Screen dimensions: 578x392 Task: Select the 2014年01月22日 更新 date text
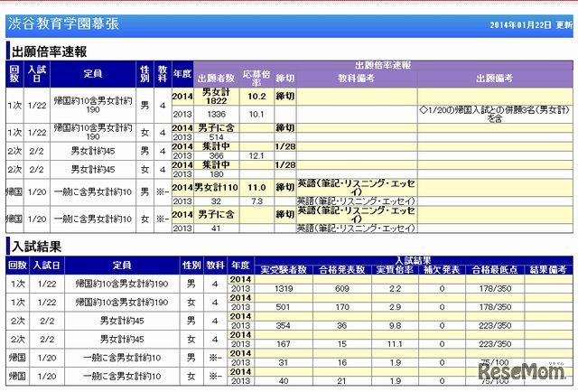[531, 25]
